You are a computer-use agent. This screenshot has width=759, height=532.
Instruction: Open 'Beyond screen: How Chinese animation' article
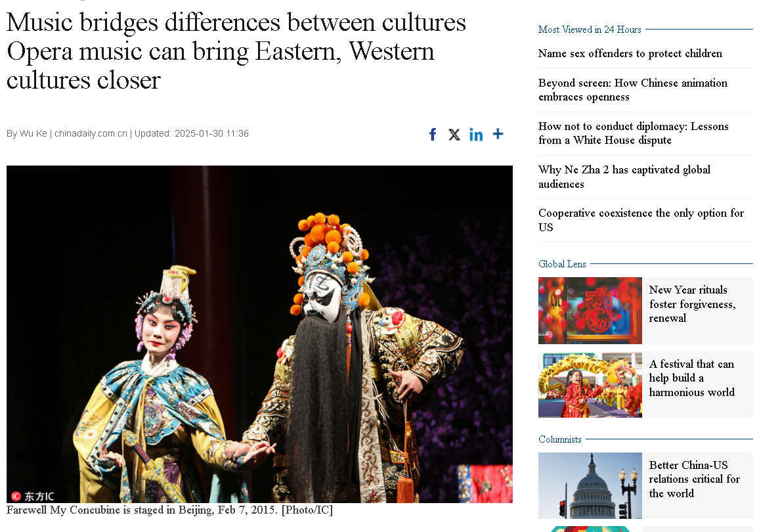(x=633, y=89)
